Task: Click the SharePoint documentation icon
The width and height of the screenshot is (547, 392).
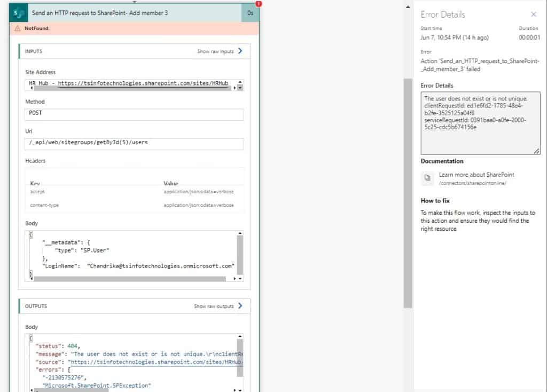Action: point(427,178)
